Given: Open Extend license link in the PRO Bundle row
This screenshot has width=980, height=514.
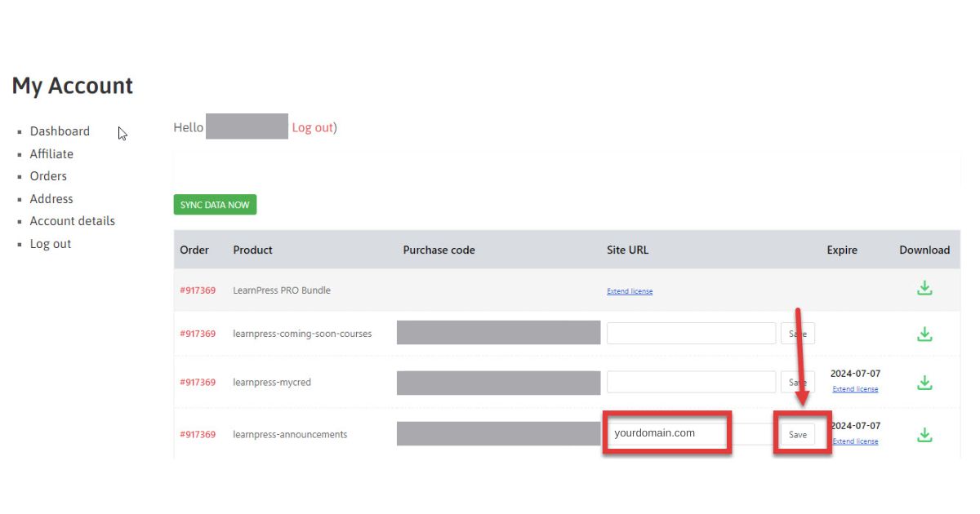Looking at the screenshot, I should tap(630, 291).
